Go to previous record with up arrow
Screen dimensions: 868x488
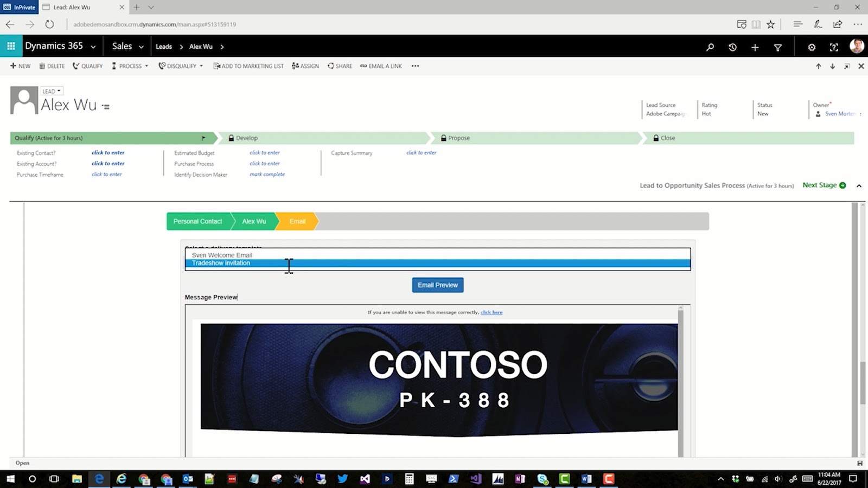pos(818,66)
